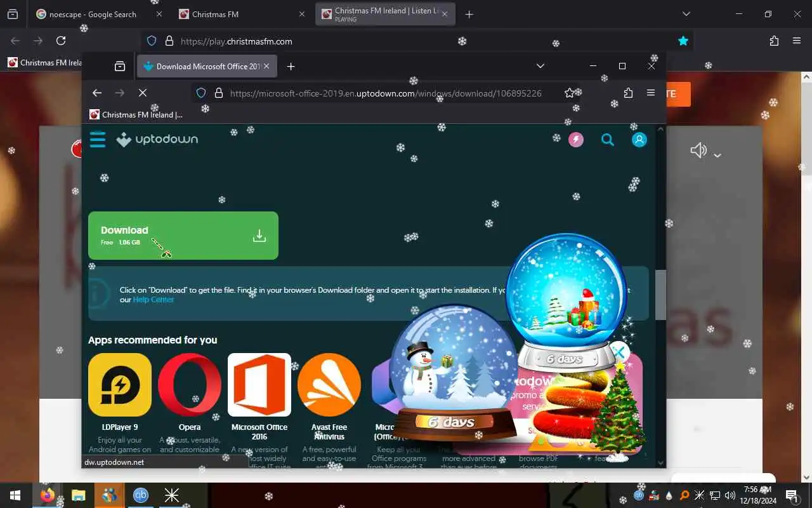812x508 pixels.
Task: Click the pink lightning bolt icon
Action: tap(576, 140)
